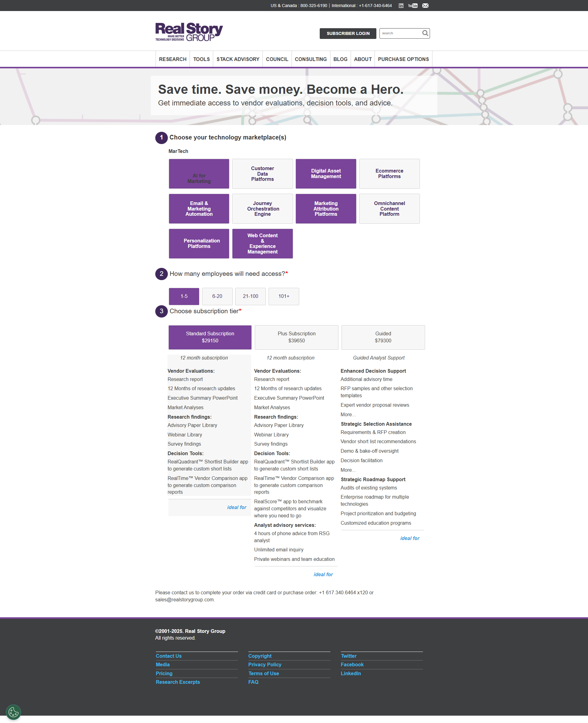Open the Research menu
Screen dimensions: 588x723
tap(173, 59)
